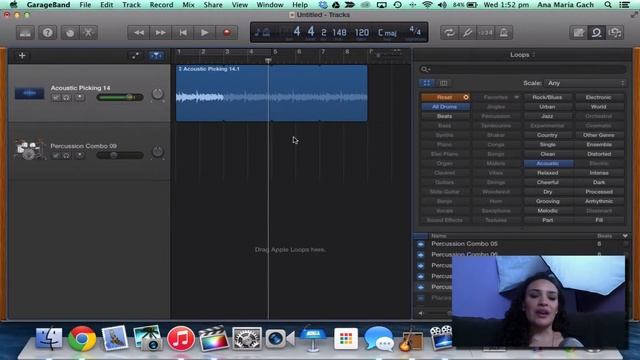Open GarageBand guitar icon in Dock

coord(411,339)
